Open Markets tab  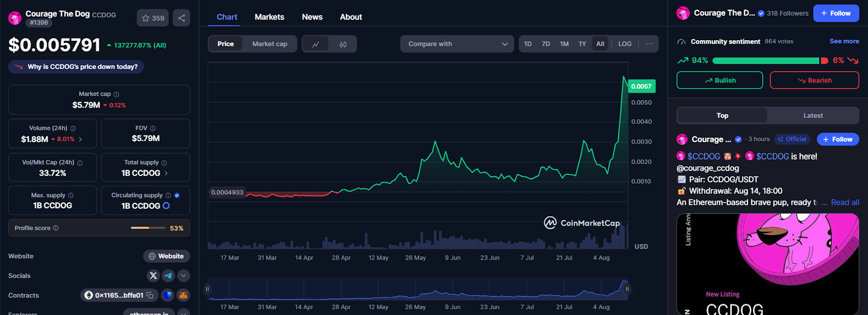point(269,17)
